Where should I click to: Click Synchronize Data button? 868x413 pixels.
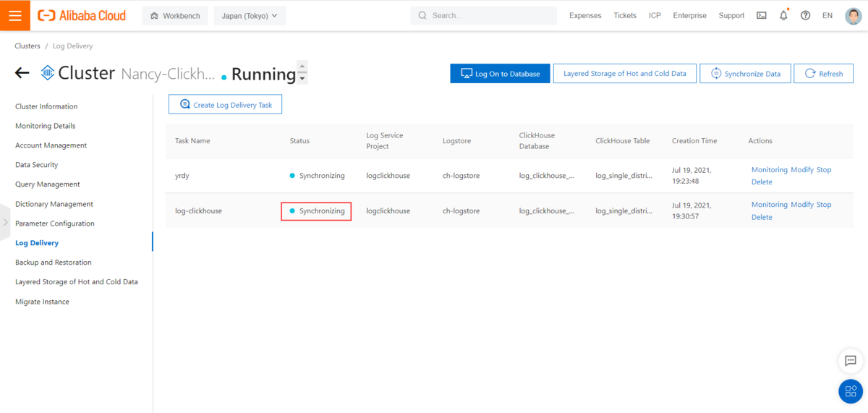tap(745, 73)
